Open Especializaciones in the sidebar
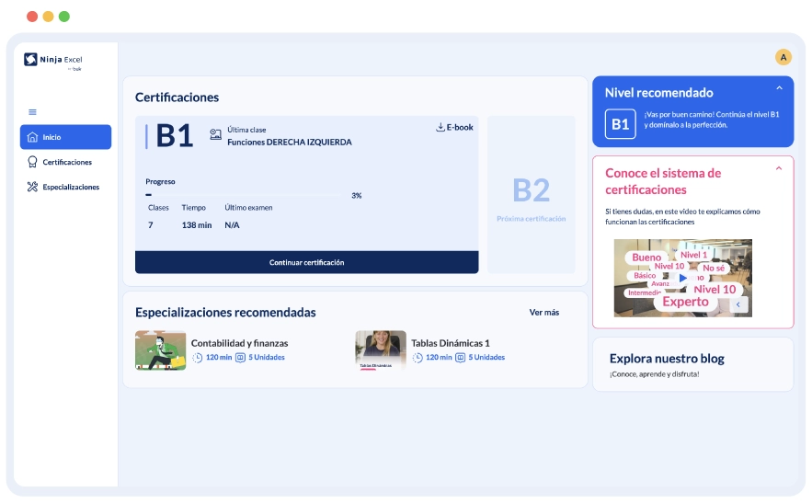Screen dimensions: 812x504 71,187
